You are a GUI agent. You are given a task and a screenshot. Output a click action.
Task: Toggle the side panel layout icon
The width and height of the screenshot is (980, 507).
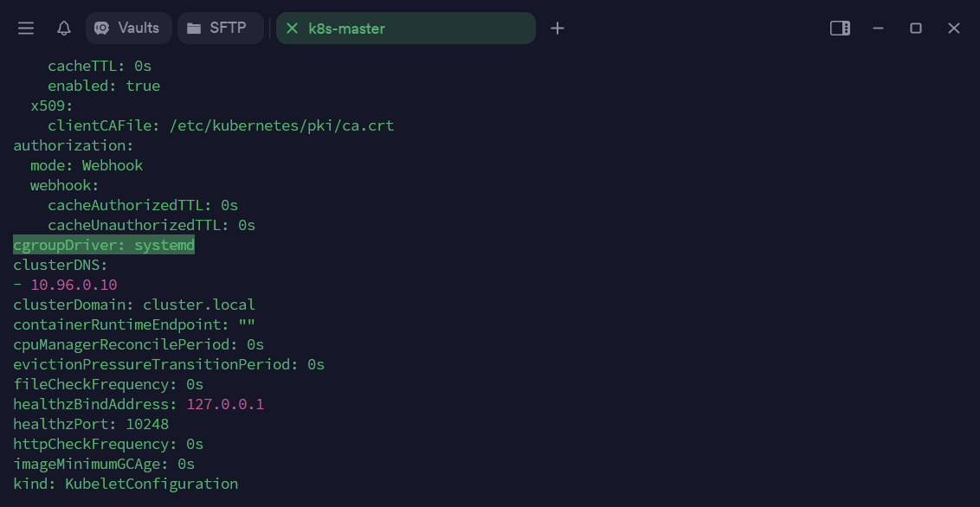click(x=840, y=29)
